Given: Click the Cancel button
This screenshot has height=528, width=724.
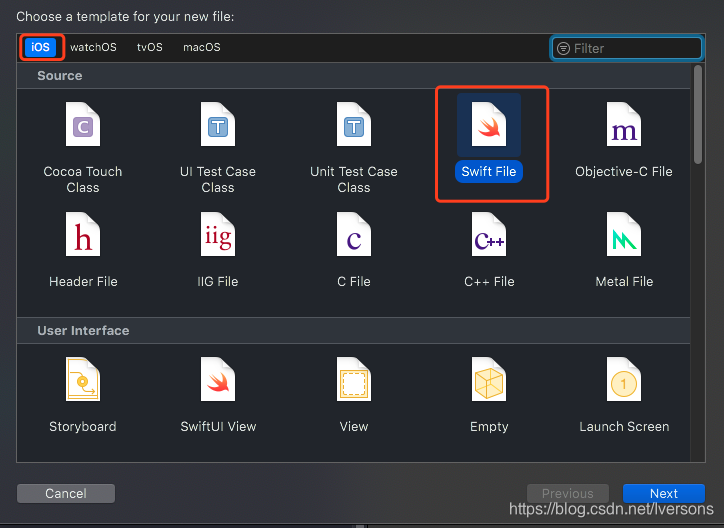Looking at the screenshot, I should point(66,493).
